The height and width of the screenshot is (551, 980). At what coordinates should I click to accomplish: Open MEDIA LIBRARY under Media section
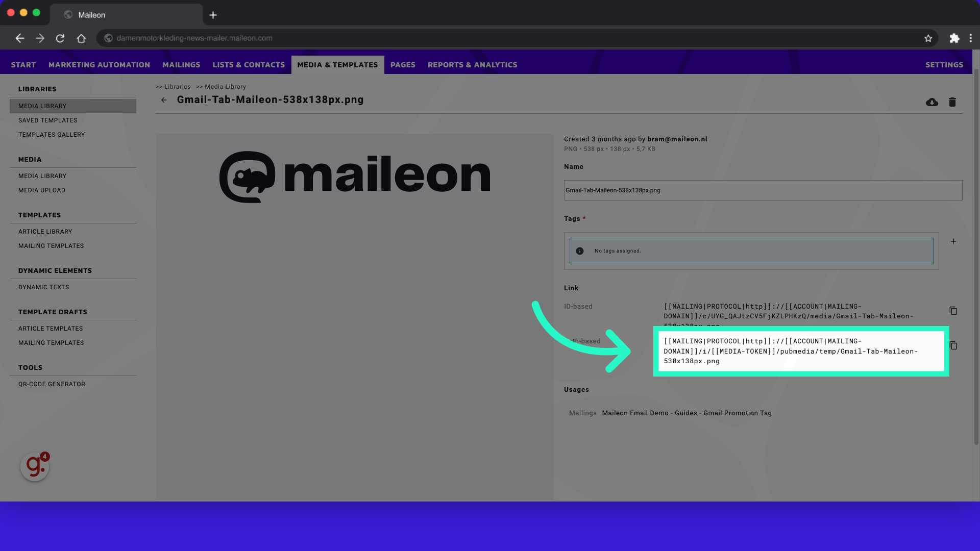click(x=42, y=176)
